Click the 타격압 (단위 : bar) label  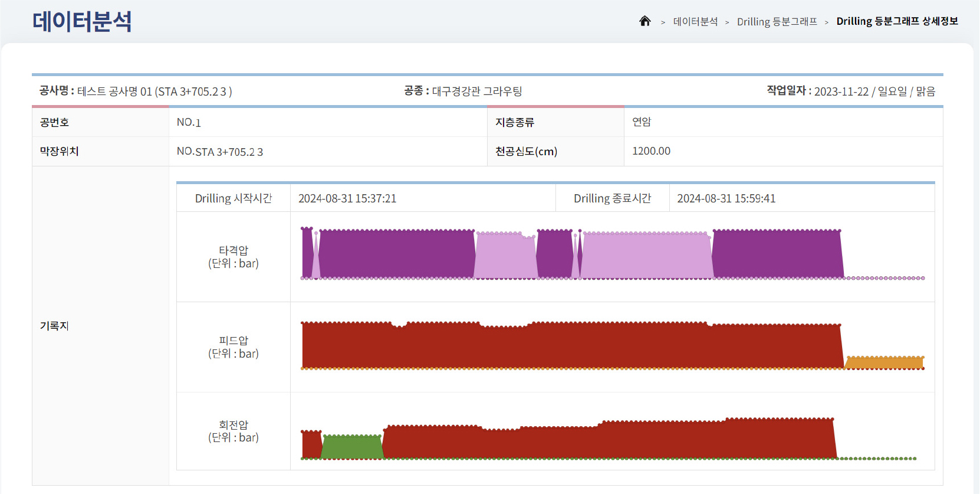(234, 257)
